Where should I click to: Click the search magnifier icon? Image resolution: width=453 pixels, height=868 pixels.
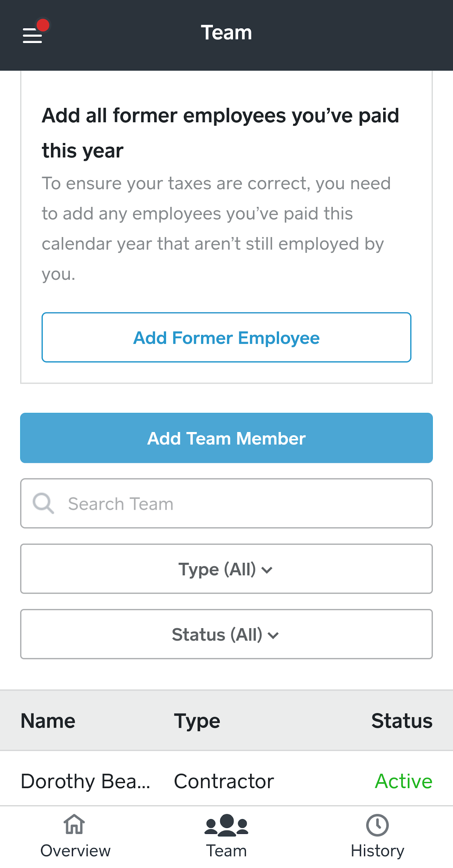pos(43,503)
